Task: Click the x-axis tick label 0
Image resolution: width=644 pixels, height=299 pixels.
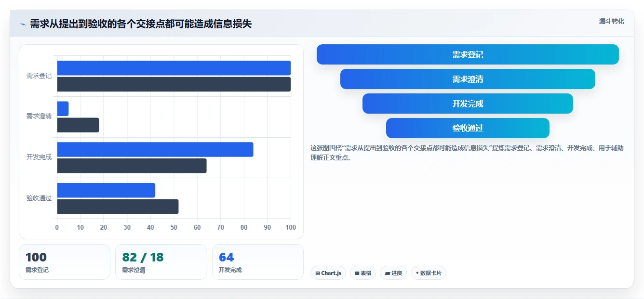Action: 57,227
